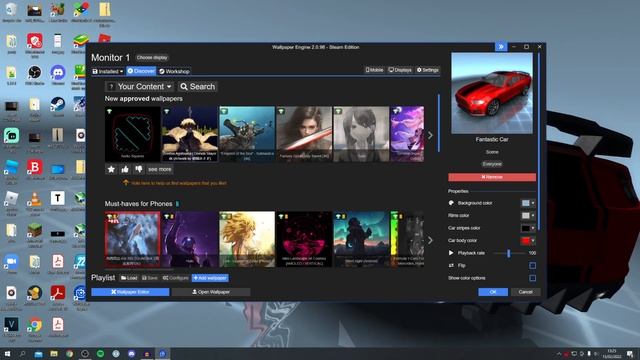Click the Open Wallpaper button
The height and width of the screenshot is (360, 640).
(x=211, y=292)
